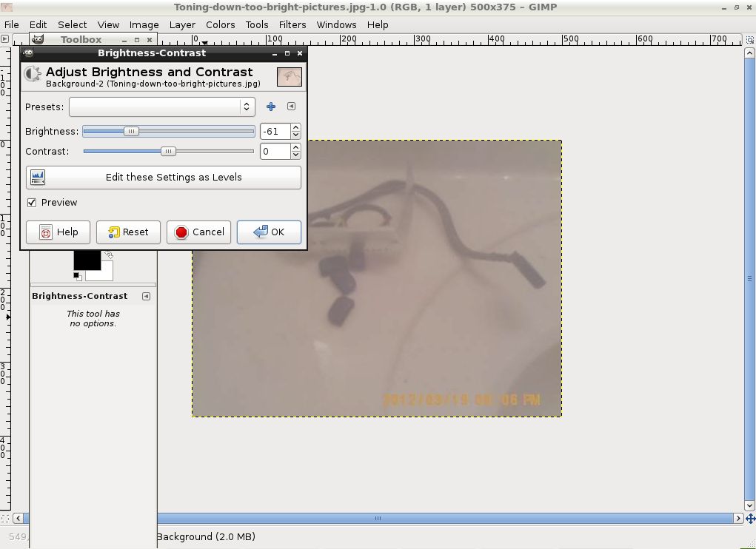Click the horizontal scrollbar right arrow
Viewport: 756px width, 549px height.
(x=738, y=519)
